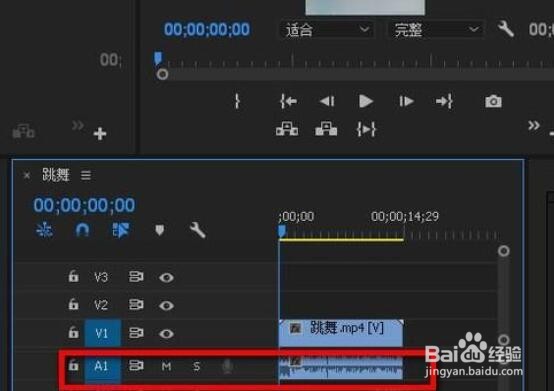Export frame with camera icon
The height and width of the screenshot is (391, 554).
tap(493, 102)
